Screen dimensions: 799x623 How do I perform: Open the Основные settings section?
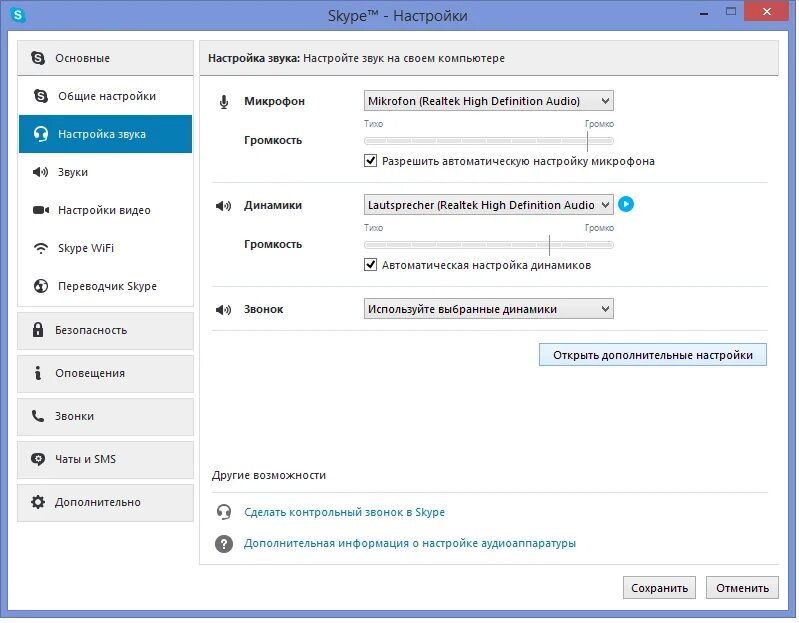tap(105, 58)
